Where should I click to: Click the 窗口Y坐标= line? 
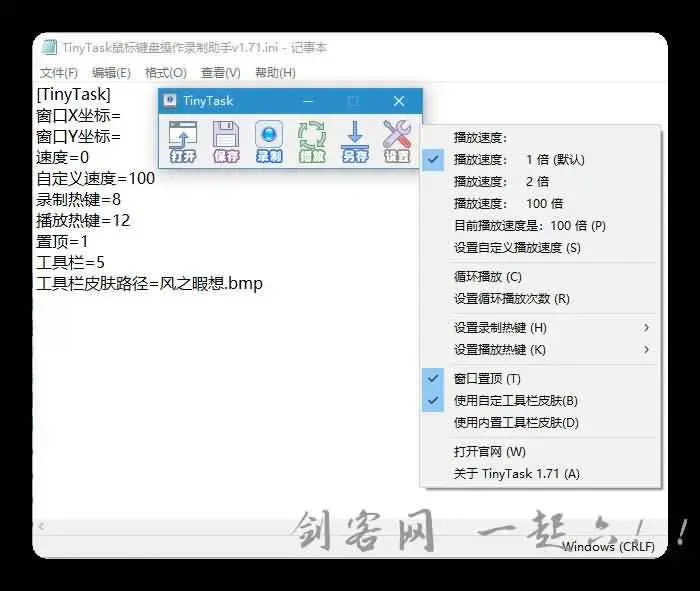(79, 137)
